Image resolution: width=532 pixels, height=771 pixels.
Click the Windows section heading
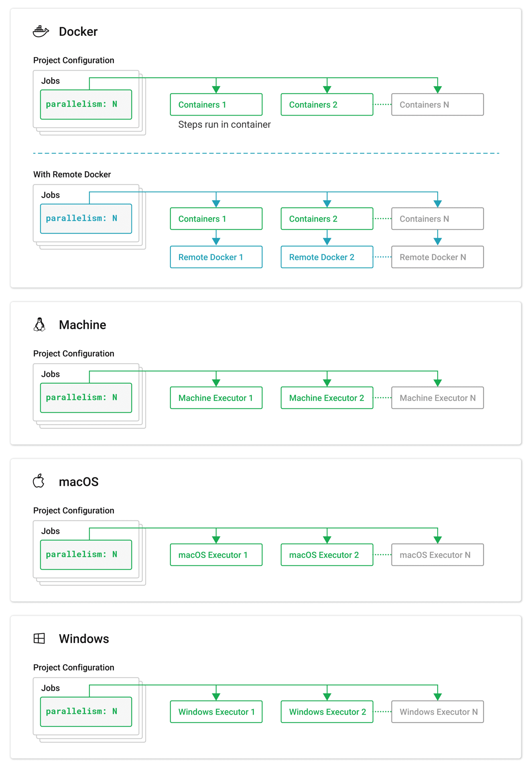pyautogui.click(x=84, y=638)
